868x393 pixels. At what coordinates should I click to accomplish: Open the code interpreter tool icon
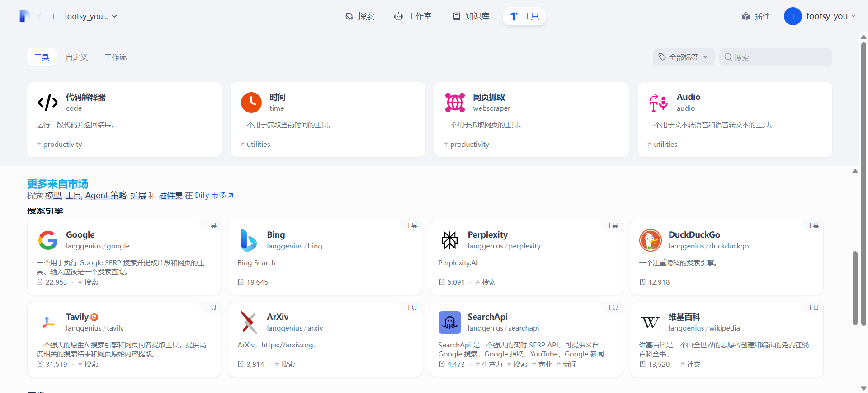[48, 103]
